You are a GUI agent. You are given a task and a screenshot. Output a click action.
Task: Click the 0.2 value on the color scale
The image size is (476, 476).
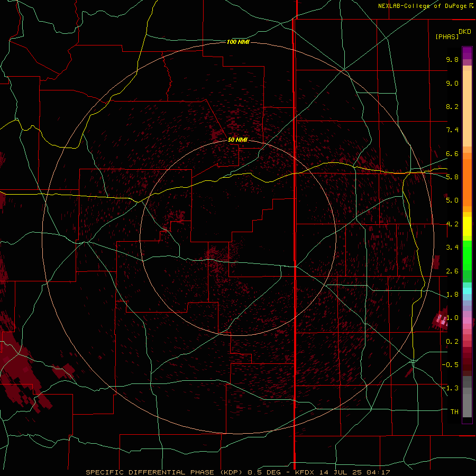(452, 342)
